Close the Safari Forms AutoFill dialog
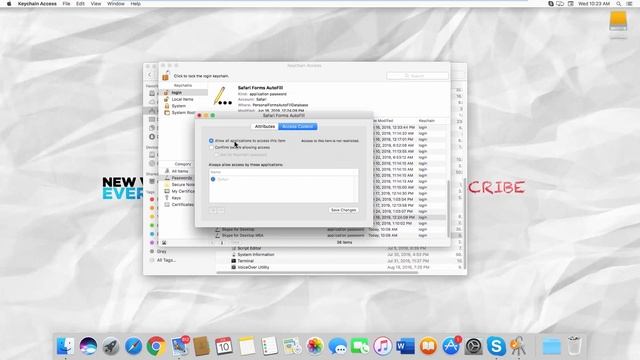The width and height of the screenshot is (640, 360). 199,116
